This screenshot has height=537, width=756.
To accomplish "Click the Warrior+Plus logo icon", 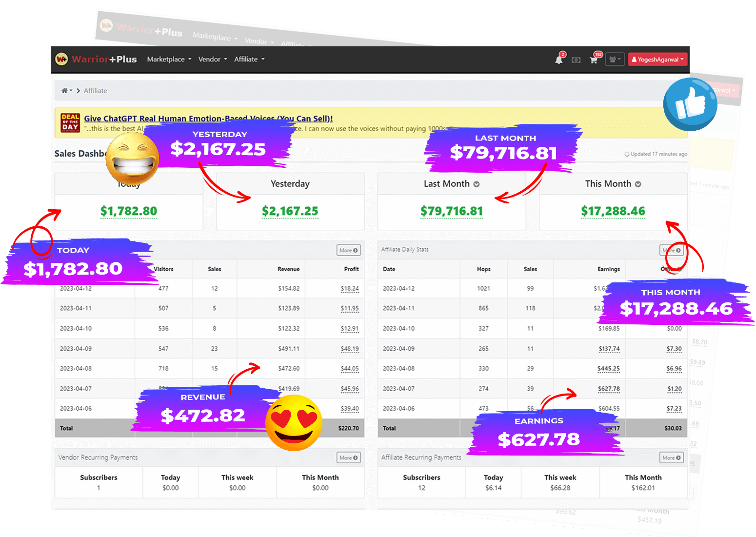I will [61, 60].
